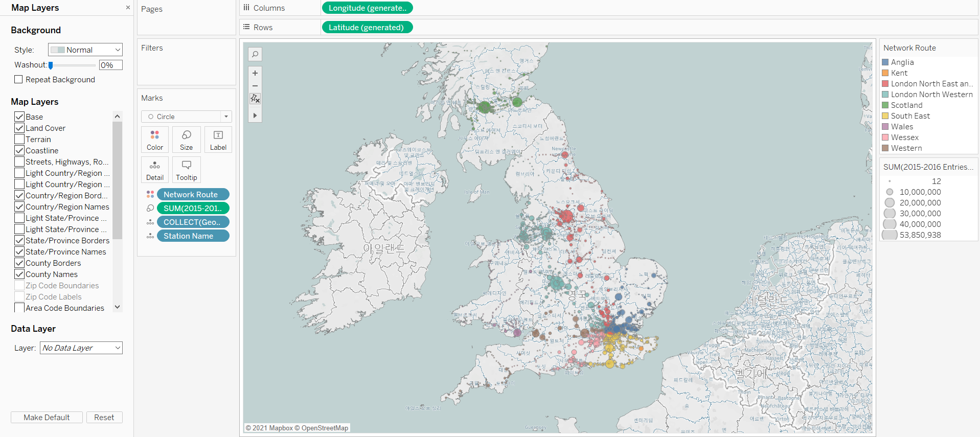The image size is (980, 437).
Task: Click size icon beside SUM(2015-201.. pill
Action: [x=150, y=208]
